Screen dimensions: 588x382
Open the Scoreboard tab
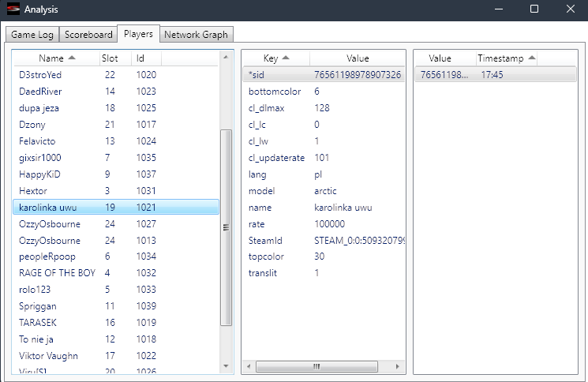[88, 35]
